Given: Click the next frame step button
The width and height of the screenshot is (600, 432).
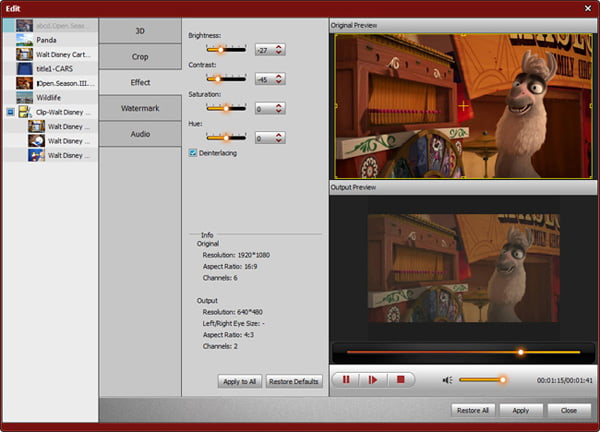Looking at the screenshot, I should point(372,380).
